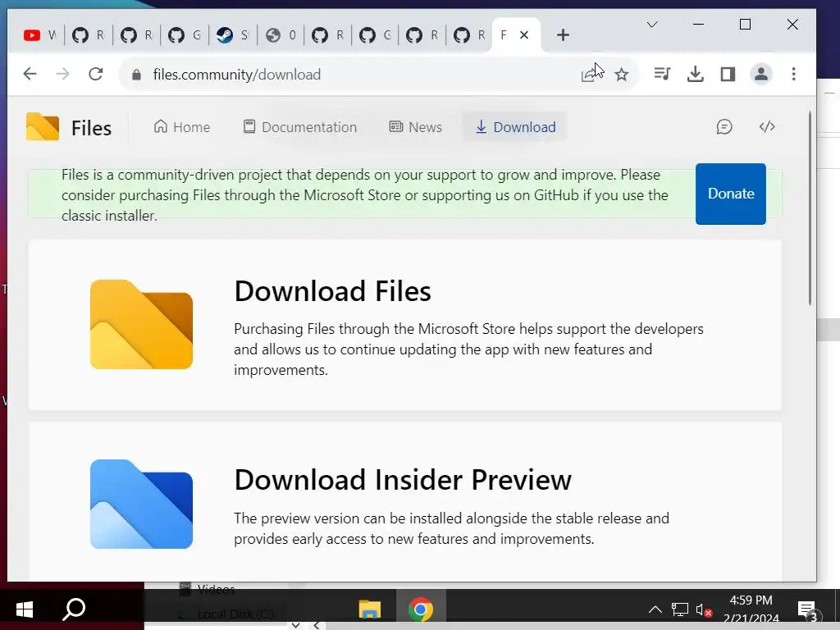Click the Chrome taskbar icon
840x630 pixels.
421,609
